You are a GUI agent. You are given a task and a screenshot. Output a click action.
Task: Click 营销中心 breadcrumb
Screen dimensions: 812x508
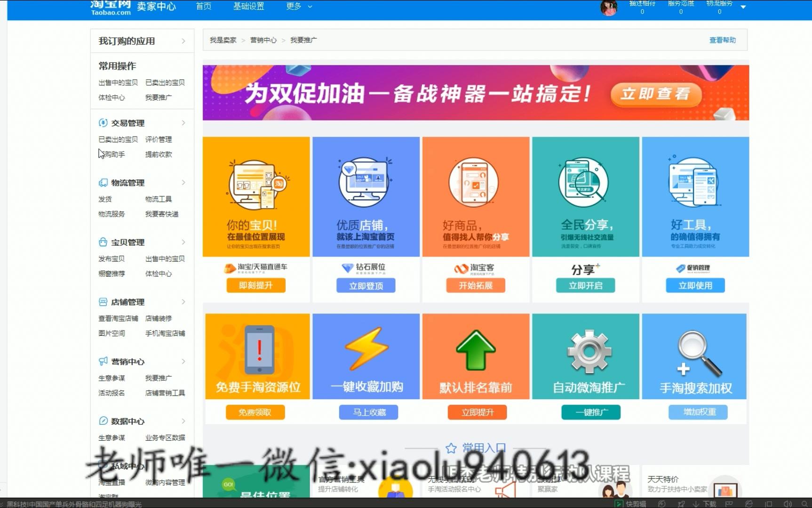[263, 40]
